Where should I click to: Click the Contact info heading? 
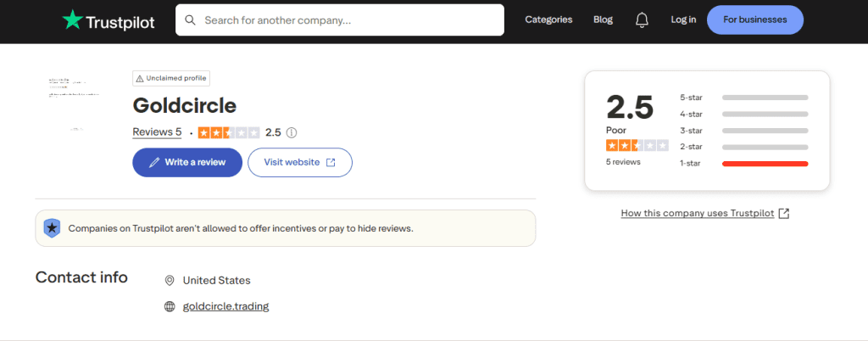coord(81,277)
